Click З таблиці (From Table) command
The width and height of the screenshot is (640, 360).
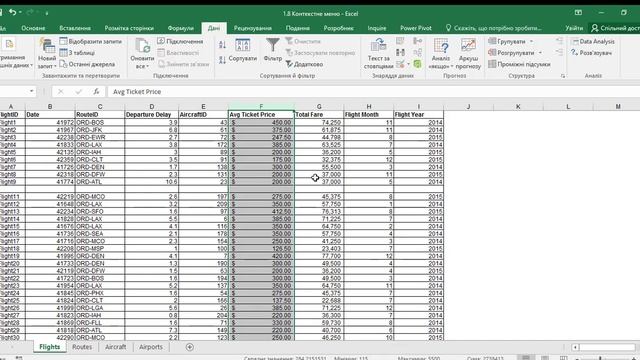(77, 53)
